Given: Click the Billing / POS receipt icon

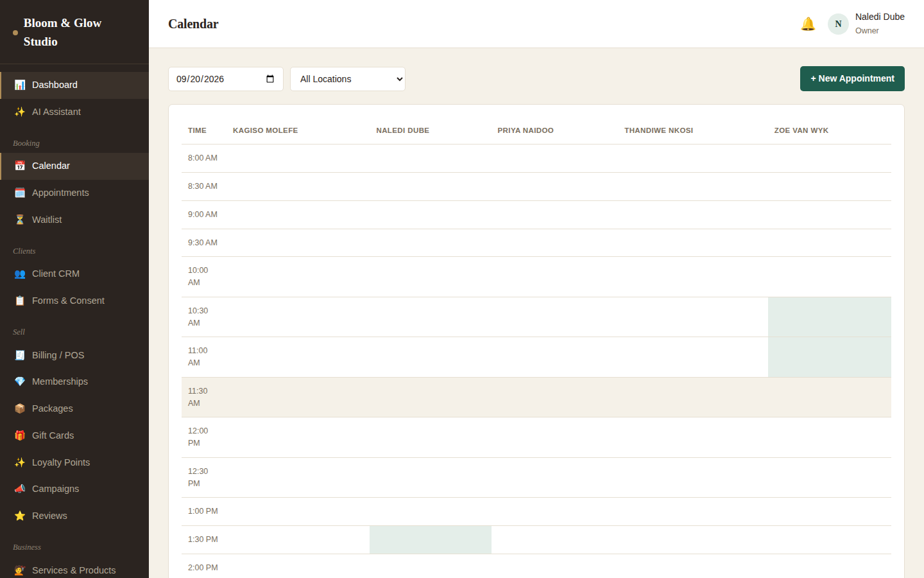Looking at the screenshot, I should click(x=20, y=355).
